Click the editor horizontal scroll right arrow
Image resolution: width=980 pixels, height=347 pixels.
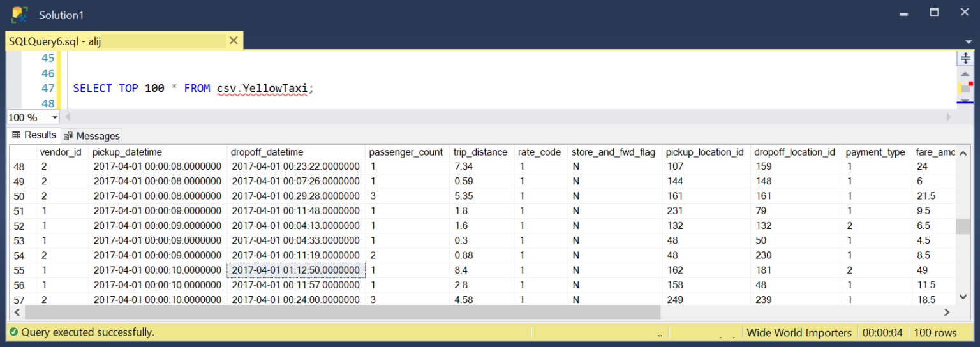click(948, 117)
